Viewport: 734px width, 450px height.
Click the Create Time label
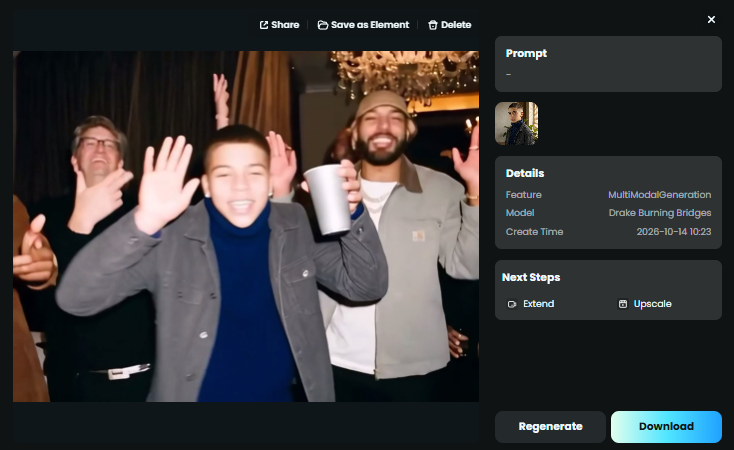click(x=534, y=232)
